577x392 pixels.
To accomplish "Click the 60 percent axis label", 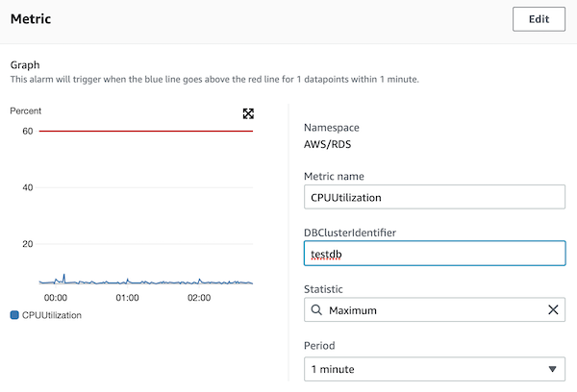I will tap(28, 131).
